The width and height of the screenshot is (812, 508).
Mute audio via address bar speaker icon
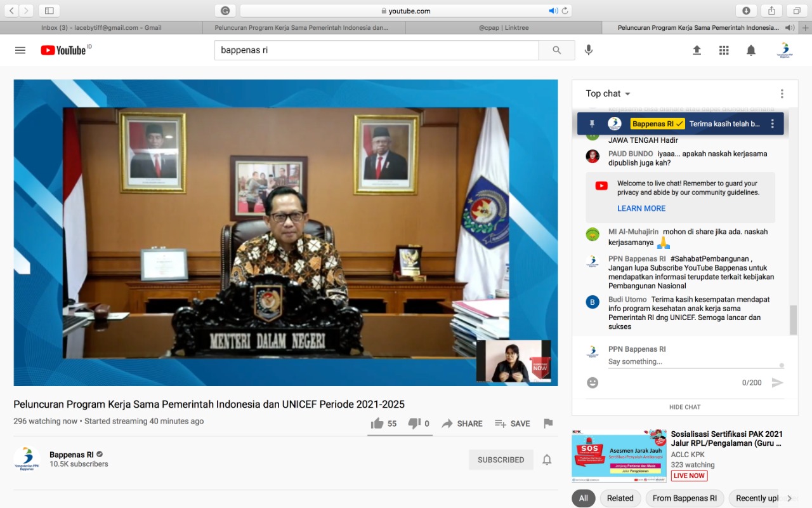pos(553,10)
